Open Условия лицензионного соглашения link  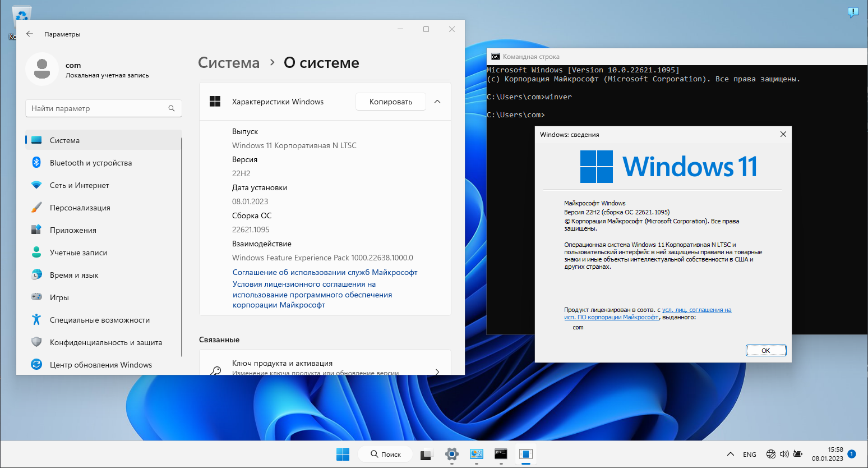pos(312,295)
